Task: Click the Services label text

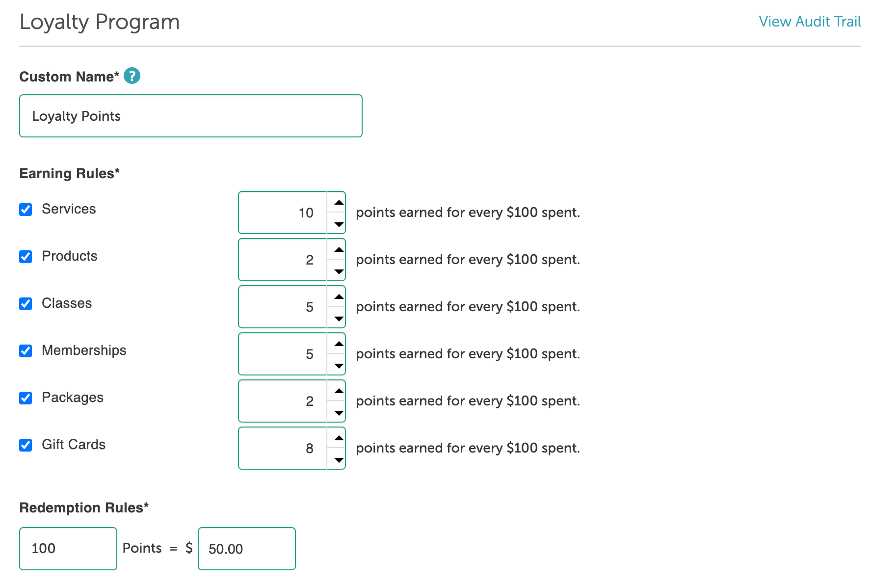Action: [x=69, y=209]
